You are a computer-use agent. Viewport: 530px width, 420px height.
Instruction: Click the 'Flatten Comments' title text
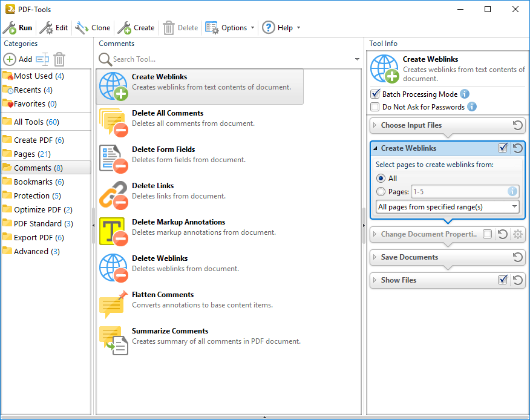pos(163,295)
